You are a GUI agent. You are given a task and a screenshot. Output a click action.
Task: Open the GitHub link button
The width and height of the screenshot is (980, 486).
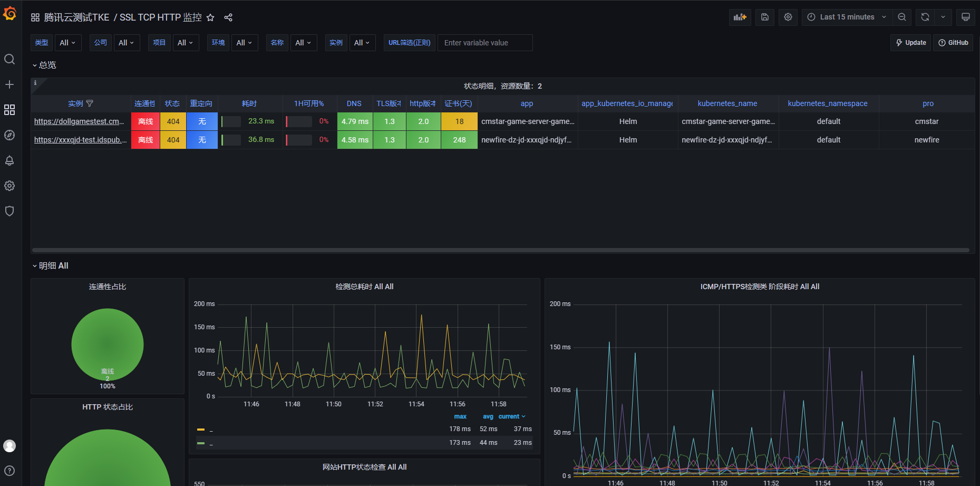pyautogui.click(x=954, y=43)
